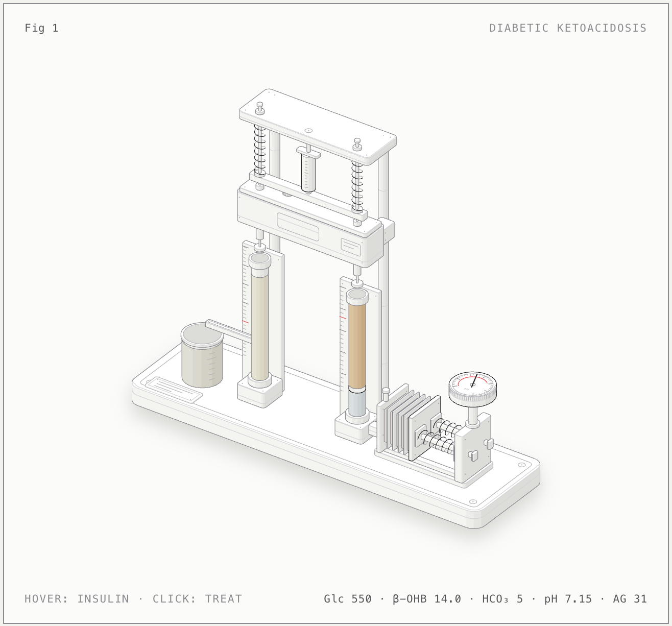Click the top plate of the press frame
The height and width of the screenshot is (626, 672).
tap(318, 126)
